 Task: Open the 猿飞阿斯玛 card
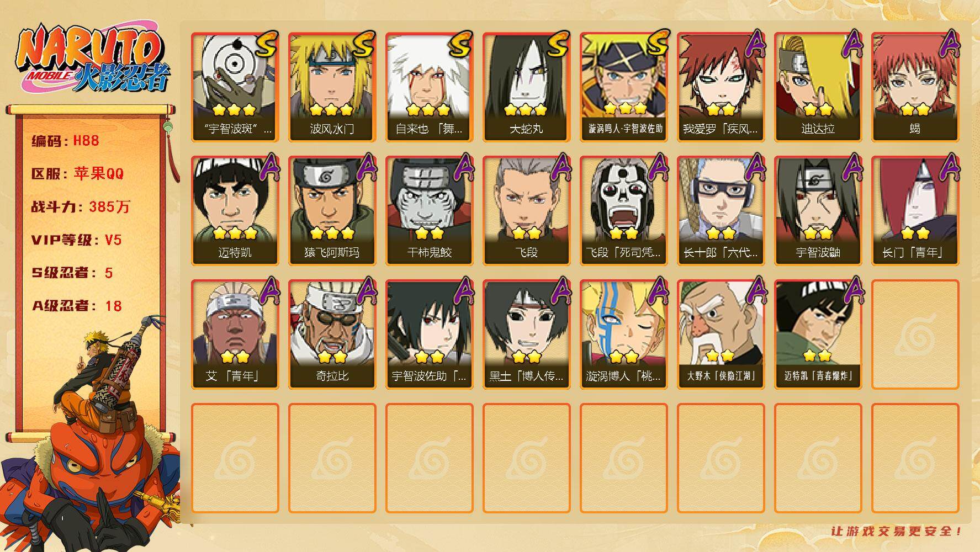[x=332, y=211]
